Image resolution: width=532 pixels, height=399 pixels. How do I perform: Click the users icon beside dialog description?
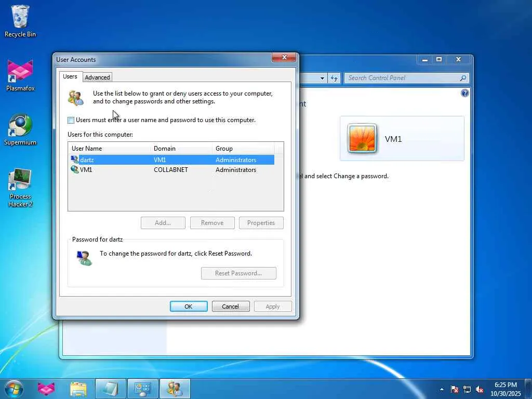coord(76,98)
